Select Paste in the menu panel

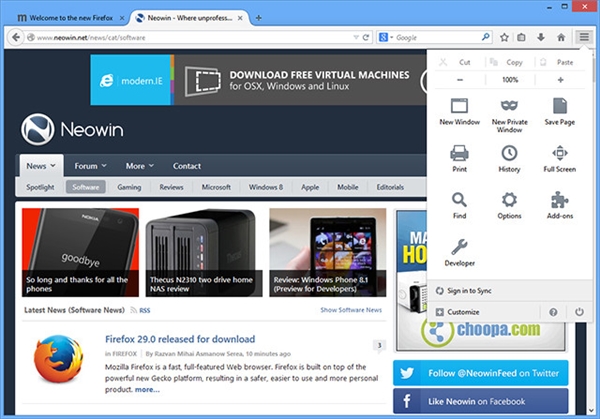(559, 62)
